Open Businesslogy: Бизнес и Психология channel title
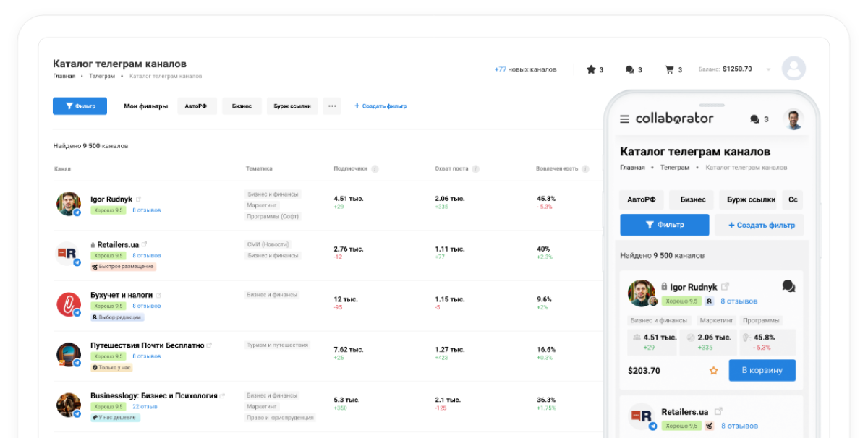Screen dimensions: 868x438 [x=154, y=396]
